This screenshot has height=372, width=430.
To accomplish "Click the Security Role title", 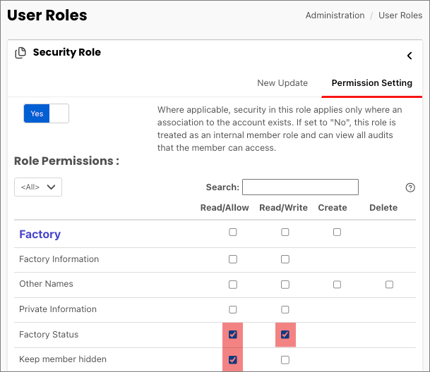I will 67,52.
